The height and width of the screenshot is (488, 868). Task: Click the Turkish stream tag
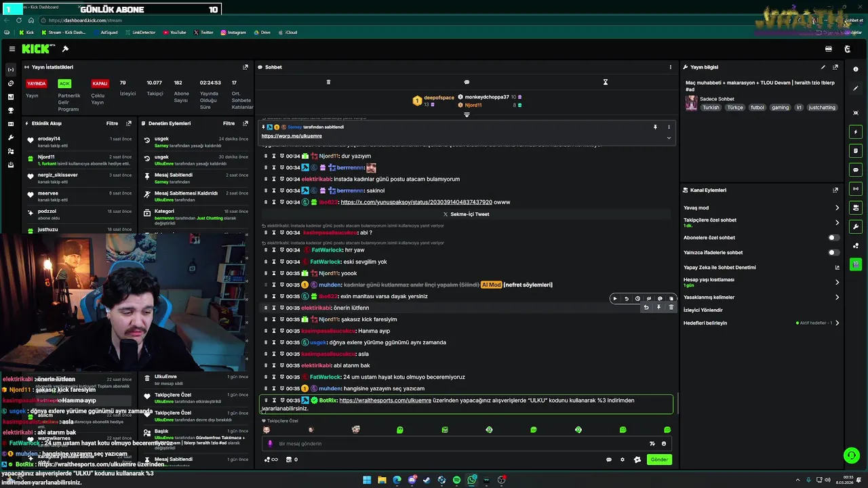711,108
